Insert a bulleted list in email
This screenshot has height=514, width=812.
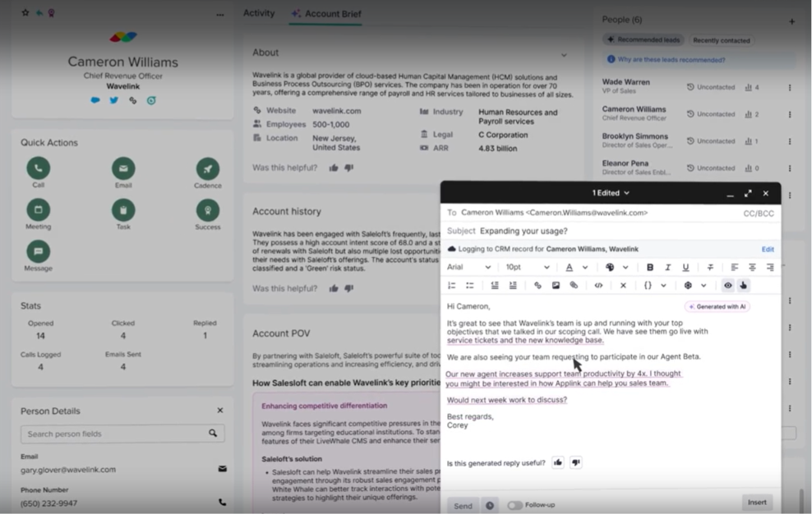point(470,285)
